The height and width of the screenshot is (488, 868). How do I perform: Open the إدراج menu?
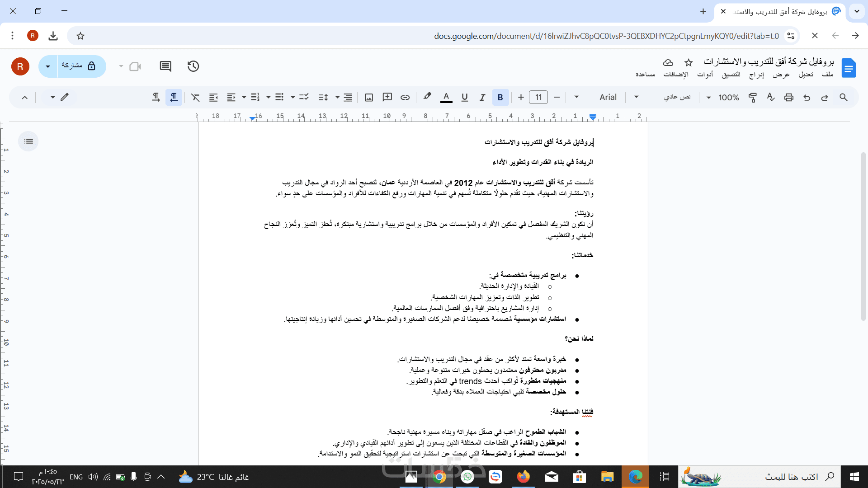coord(756,75)
